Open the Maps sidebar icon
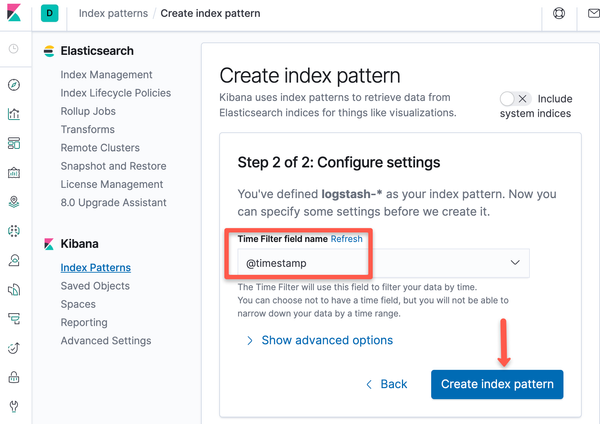 pyautogui.click(x=13, y=201)
